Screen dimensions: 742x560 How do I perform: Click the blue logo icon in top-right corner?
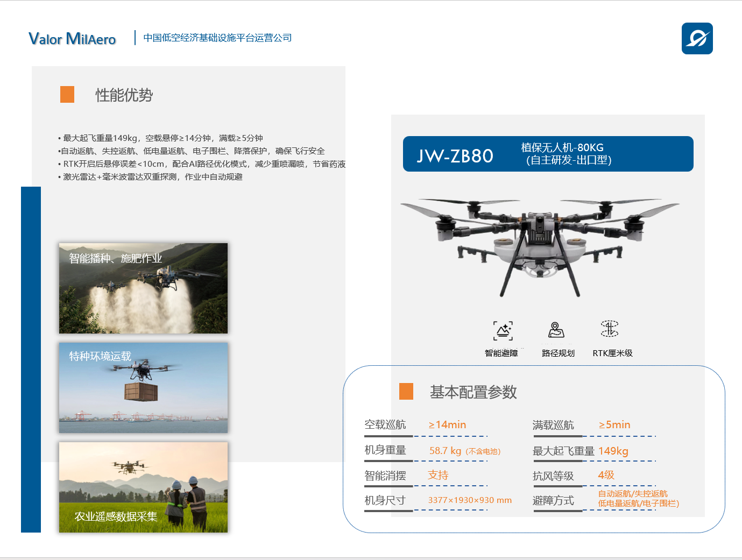(697, 38)
